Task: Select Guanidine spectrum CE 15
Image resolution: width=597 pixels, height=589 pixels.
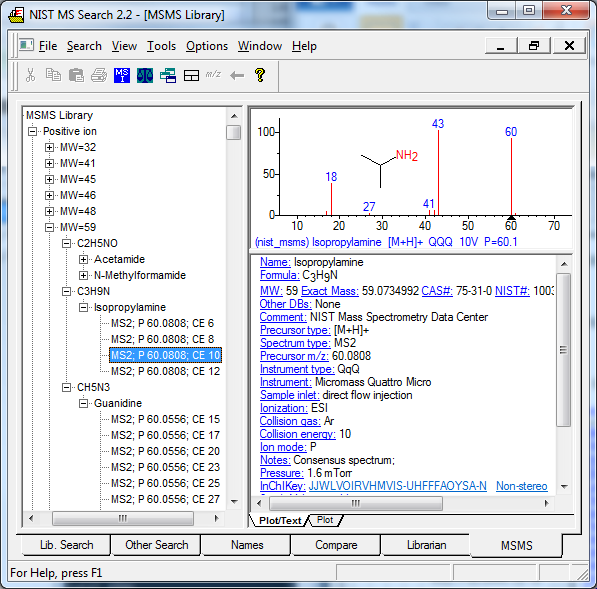Action: point(165,419)
